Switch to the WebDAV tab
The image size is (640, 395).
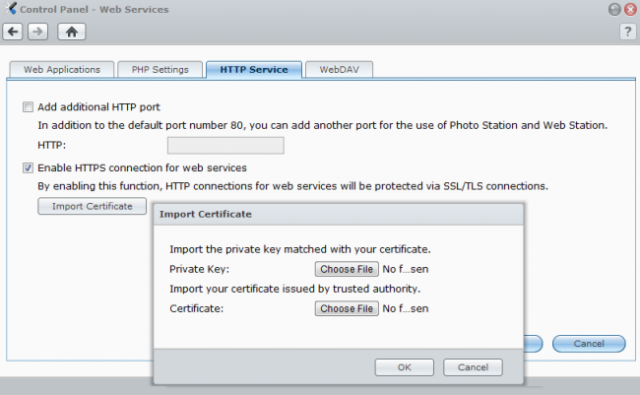(x=339, y=69)
